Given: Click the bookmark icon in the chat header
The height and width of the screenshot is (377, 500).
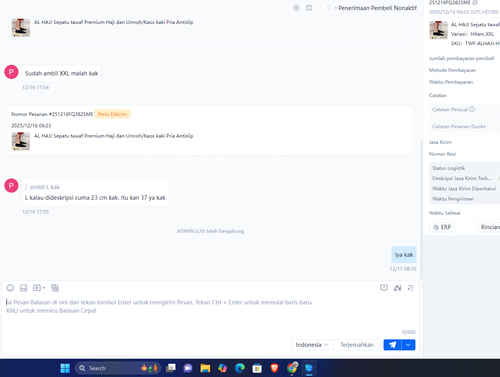Looking at the screenshot, I should 309,8.
